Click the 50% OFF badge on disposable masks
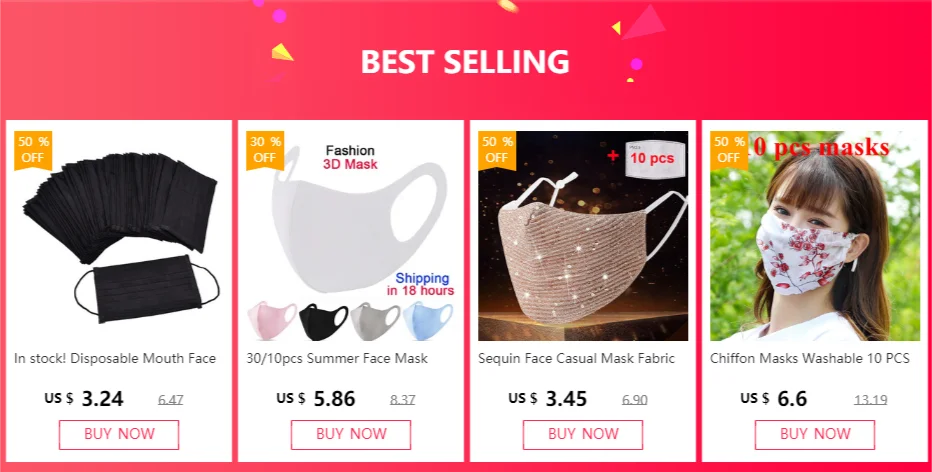This screenshot has width=932, height=472. click(33, 150)
